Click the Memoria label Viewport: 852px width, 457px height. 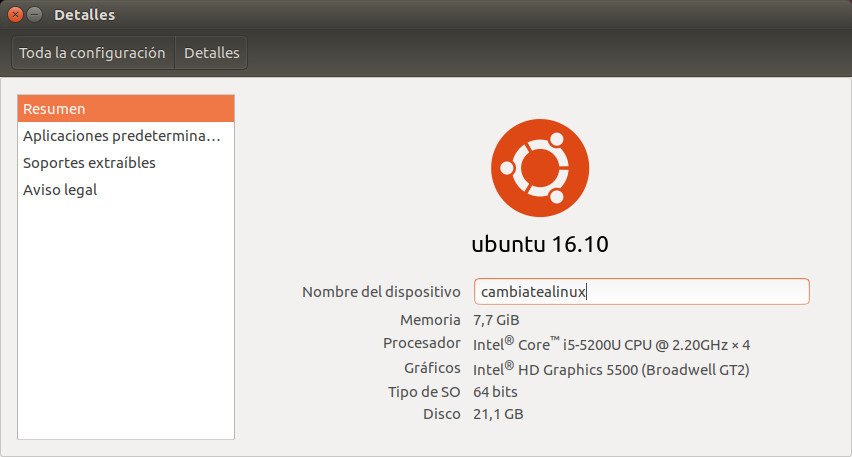tap(430, 320)
